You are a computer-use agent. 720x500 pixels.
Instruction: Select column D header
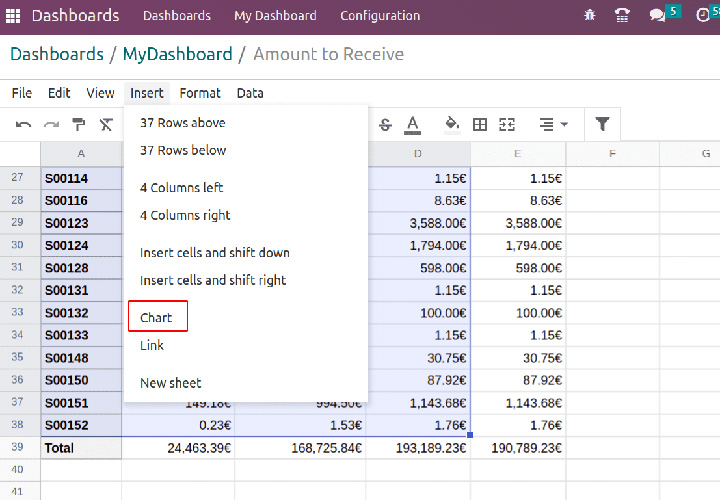coord(418,154)
